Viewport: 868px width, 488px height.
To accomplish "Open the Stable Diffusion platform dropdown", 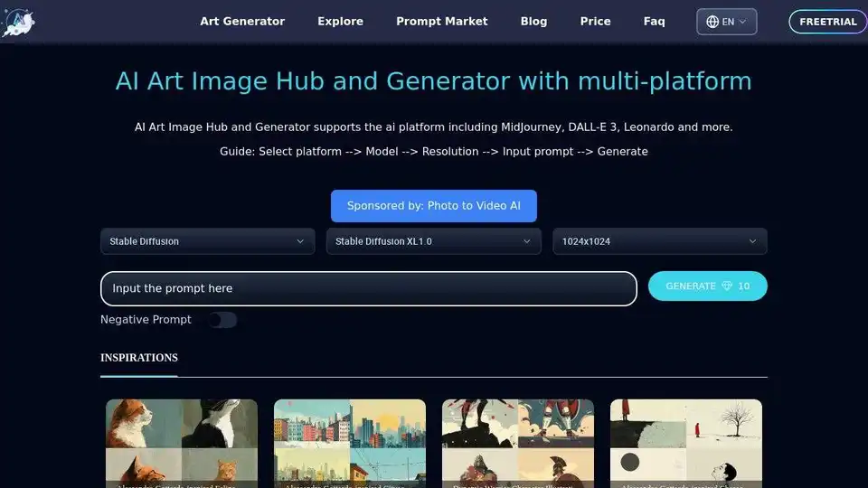I will 208,241.
